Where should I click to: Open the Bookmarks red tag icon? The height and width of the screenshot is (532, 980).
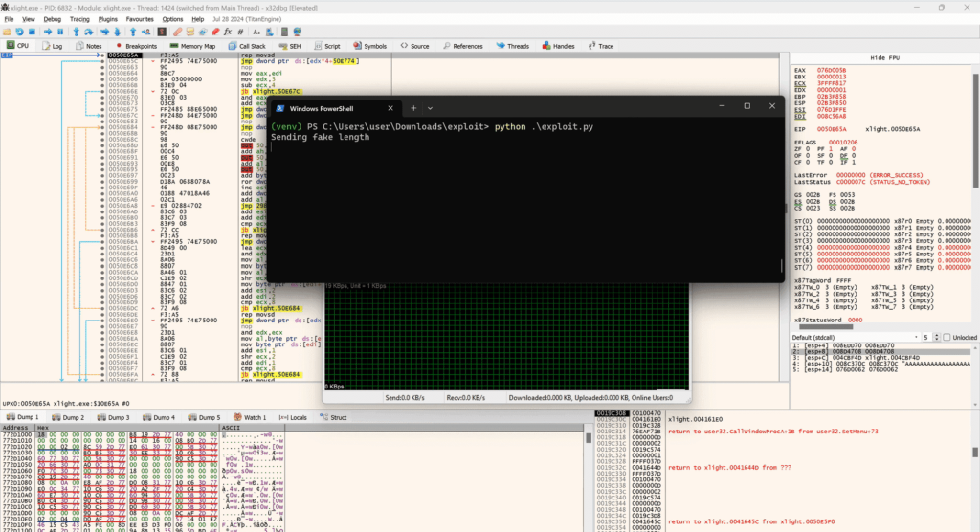(x=215, y=32)
